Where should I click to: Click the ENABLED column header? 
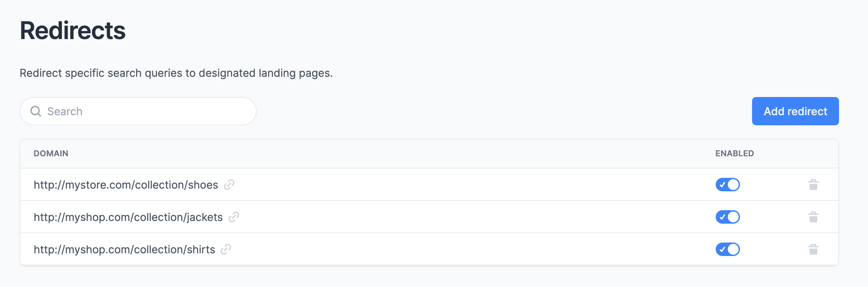tap(735, 153)
